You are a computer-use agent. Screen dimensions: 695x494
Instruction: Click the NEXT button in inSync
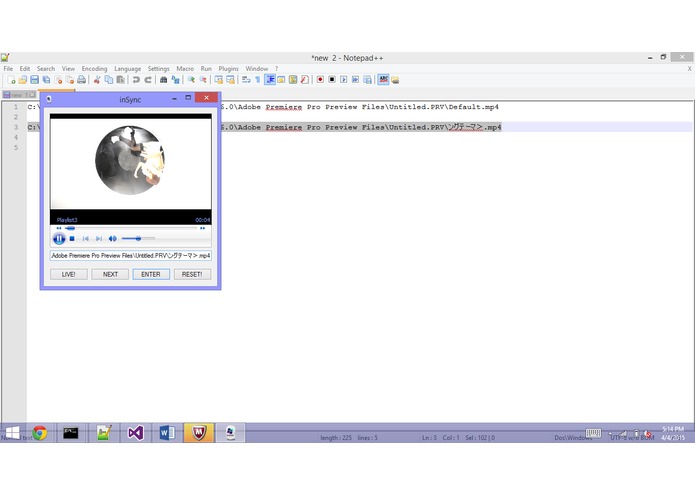tap(110, 274)
